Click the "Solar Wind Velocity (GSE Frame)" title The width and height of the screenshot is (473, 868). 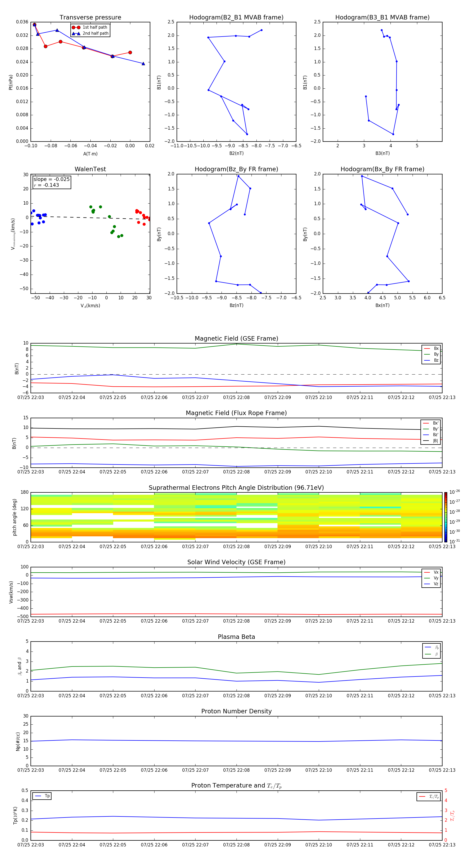click(x=236, y=562)
